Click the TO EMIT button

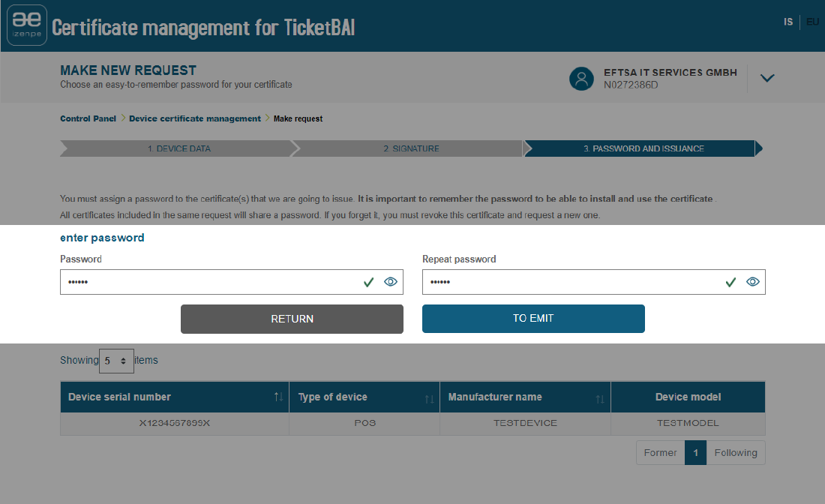pyautogui.click(x=533, y=319)
